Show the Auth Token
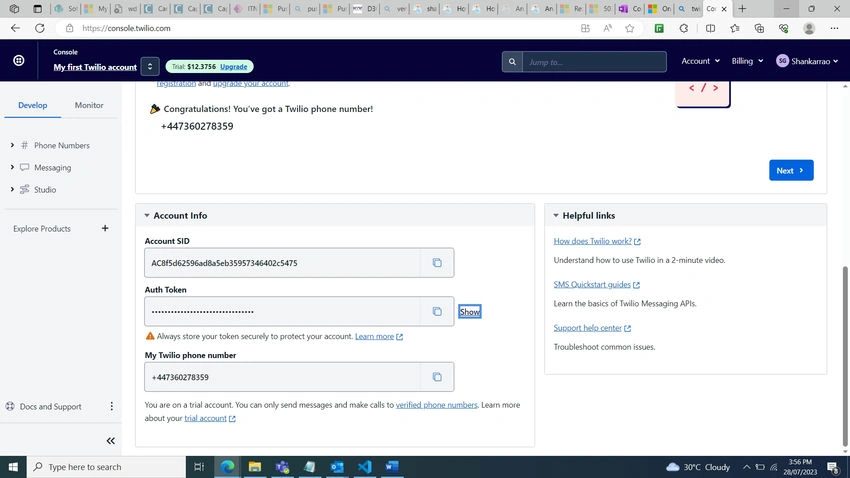Image resolution: width=850 pixels, height=478 pixels. (x=469, y=312)
